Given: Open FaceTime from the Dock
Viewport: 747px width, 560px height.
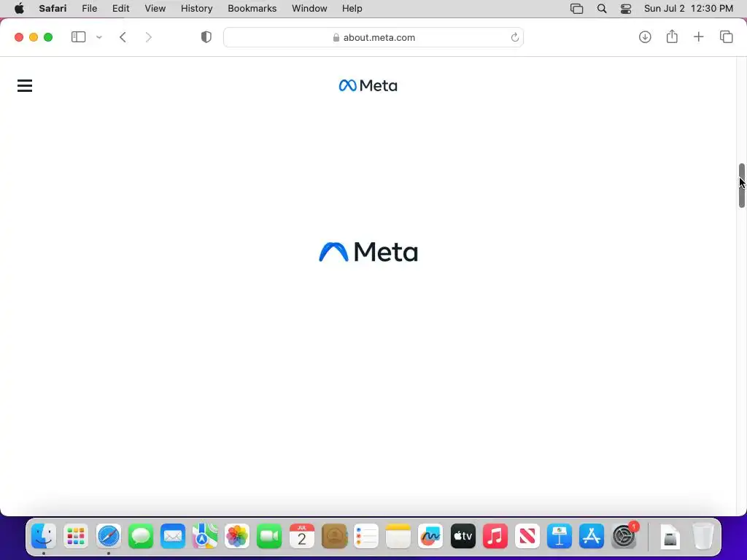Looking at the screenshot, I should (269, 537).
